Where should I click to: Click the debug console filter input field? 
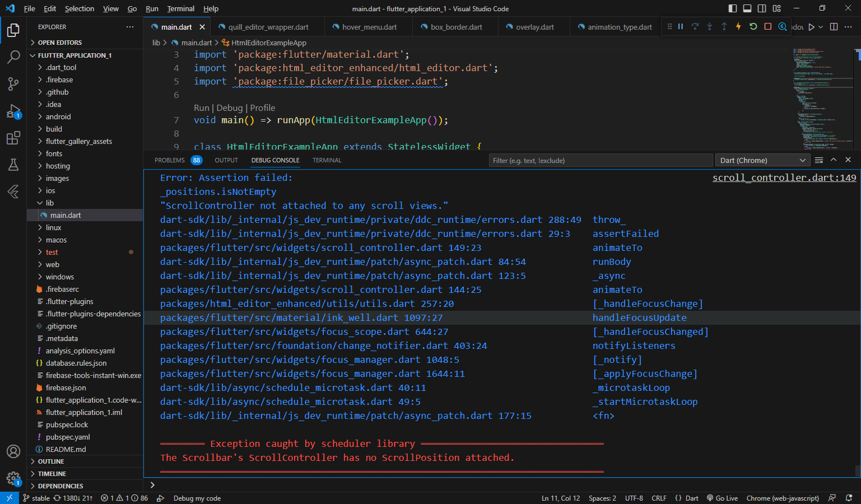pos(601,160)
